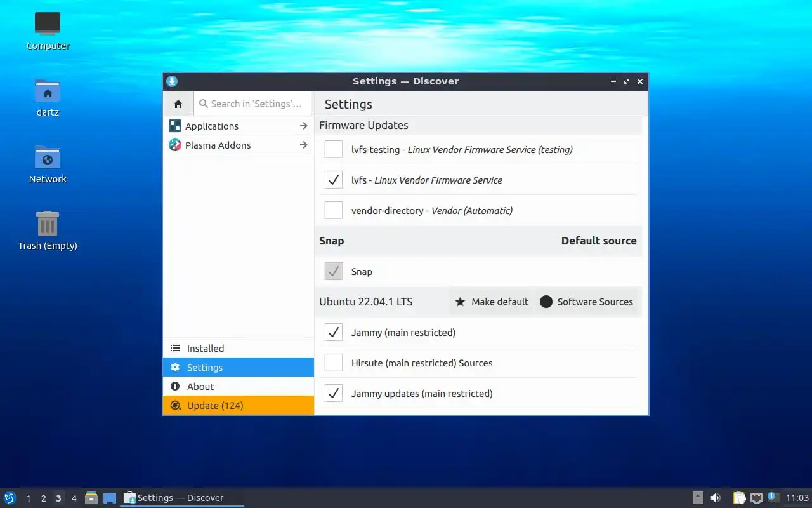
Task: Click the volume speaker tray icon
Action: [716, 498]
